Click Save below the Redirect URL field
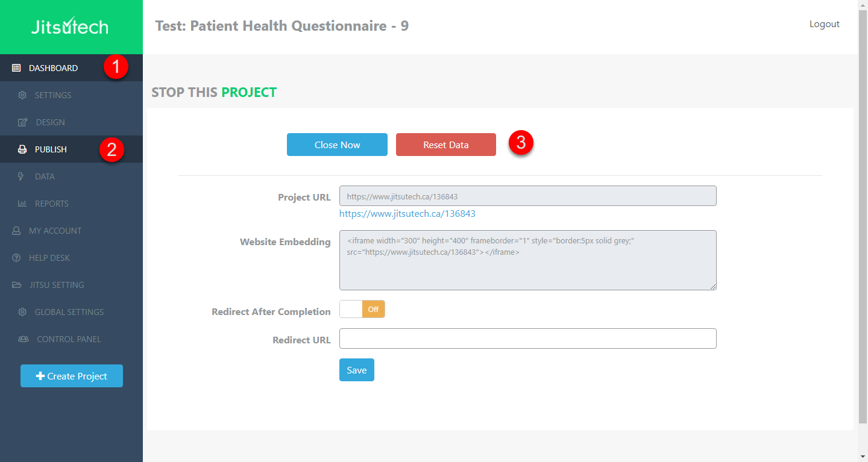 click(356, 369)
